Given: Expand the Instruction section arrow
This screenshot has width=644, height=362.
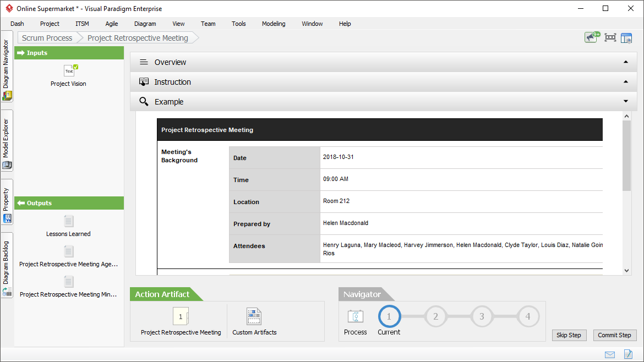Looking at the screenshot, I should (626, 81).
